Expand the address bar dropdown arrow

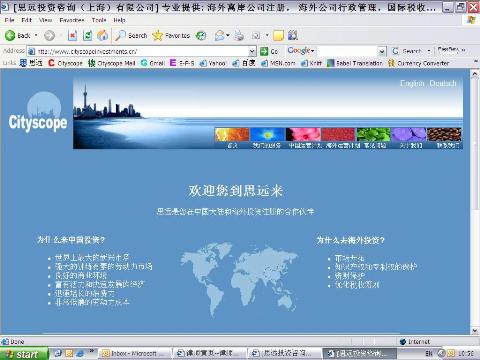tap(252, 51)
